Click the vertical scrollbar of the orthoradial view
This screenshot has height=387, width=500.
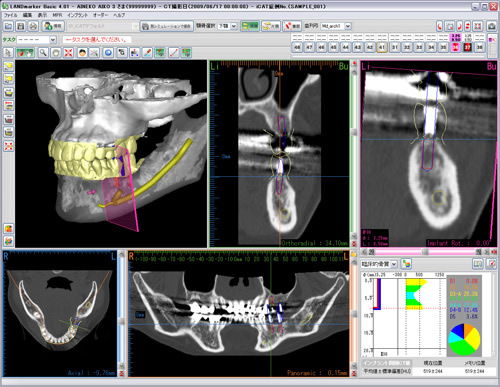[x=354, y=152]
